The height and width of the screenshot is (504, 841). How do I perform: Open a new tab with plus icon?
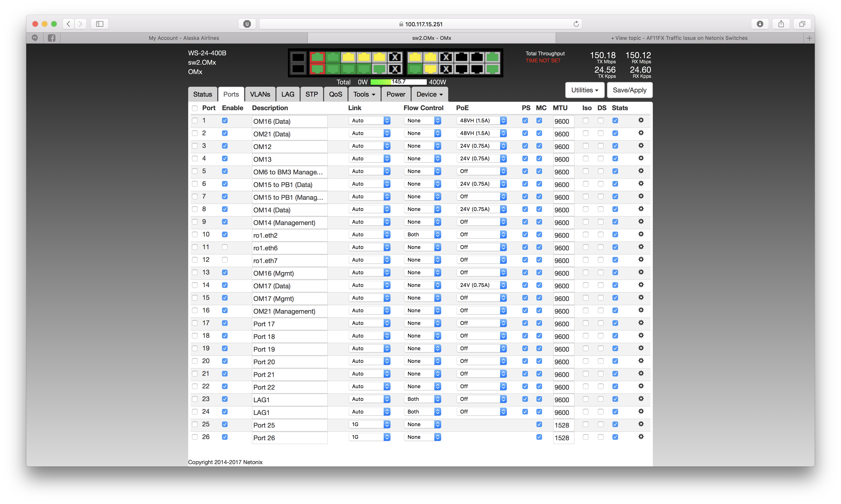809,38
